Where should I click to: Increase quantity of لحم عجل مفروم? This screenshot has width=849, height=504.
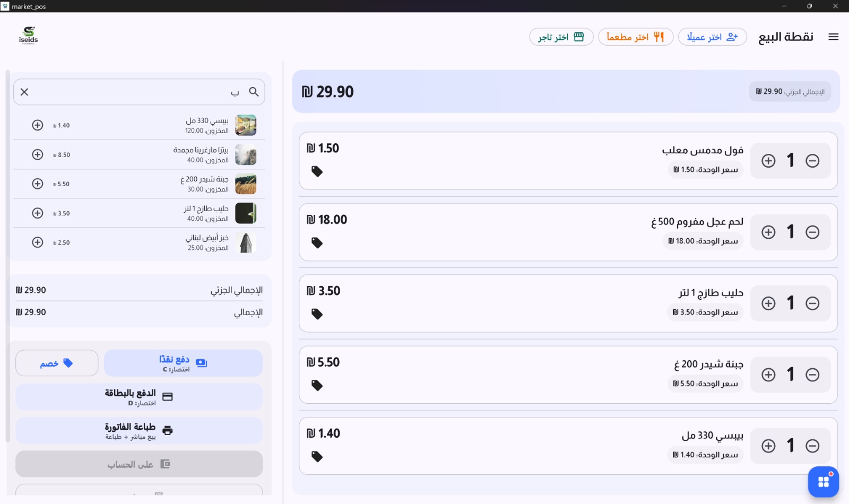pos(768,232)
